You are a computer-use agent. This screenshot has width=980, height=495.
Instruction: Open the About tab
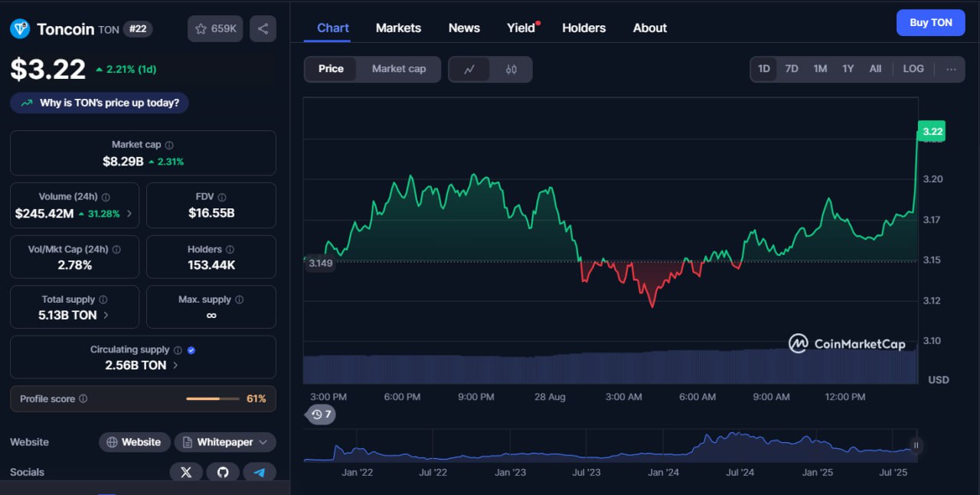[650, 28]
